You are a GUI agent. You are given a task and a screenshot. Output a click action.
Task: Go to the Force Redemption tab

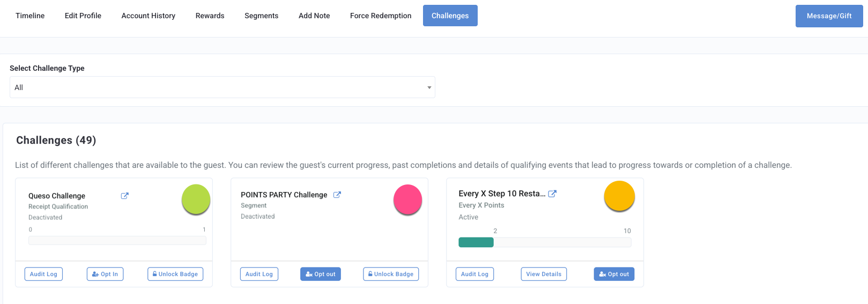[381, 16]
